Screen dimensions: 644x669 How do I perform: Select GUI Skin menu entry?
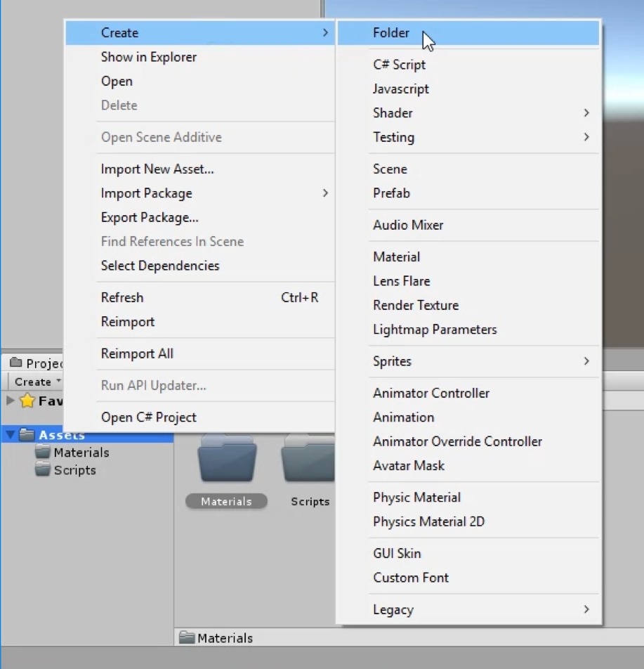tap(468, 553)
